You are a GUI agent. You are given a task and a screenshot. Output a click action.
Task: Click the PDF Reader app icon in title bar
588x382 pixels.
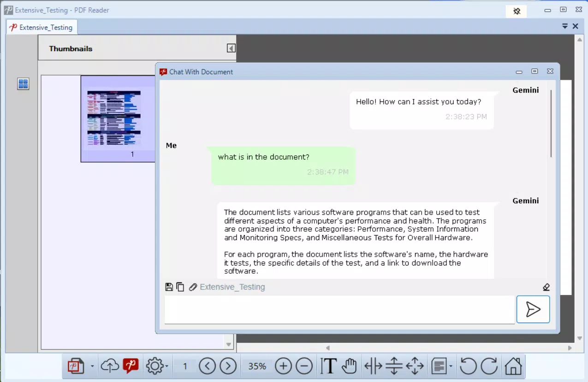(8, 10)
